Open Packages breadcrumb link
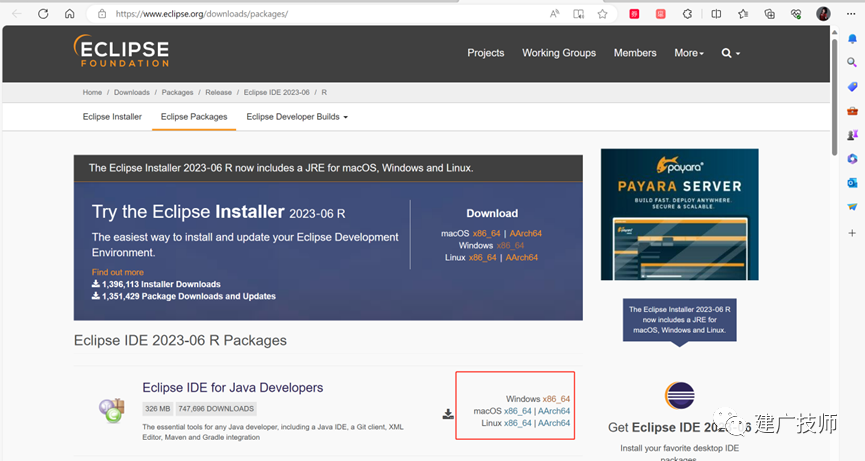 (177, 93)
